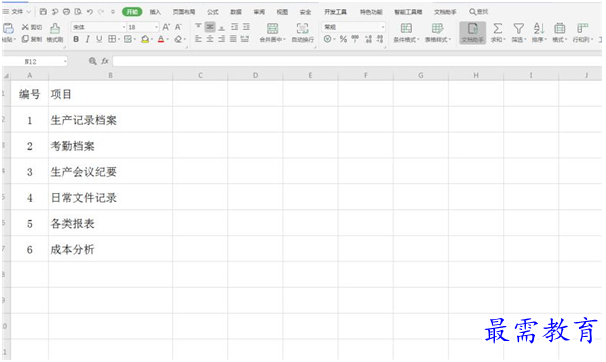Screen dimensions: 606x362
Task: Click Merge and Center (合并居中)
Action: 272,32
